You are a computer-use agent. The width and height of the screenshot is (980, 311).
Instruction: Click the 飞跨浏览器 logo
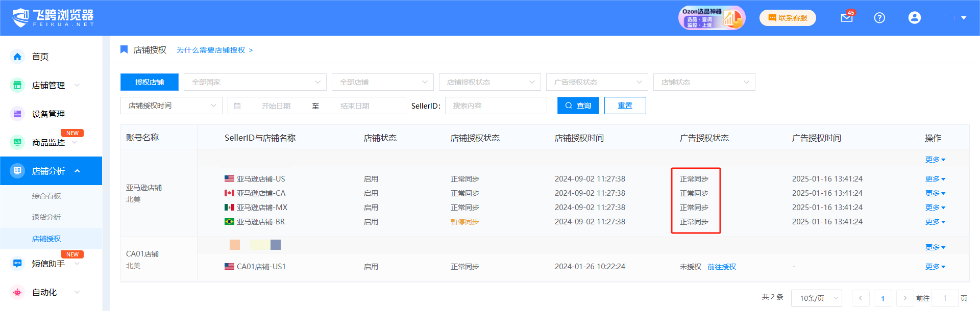click(x=53, y=18)
